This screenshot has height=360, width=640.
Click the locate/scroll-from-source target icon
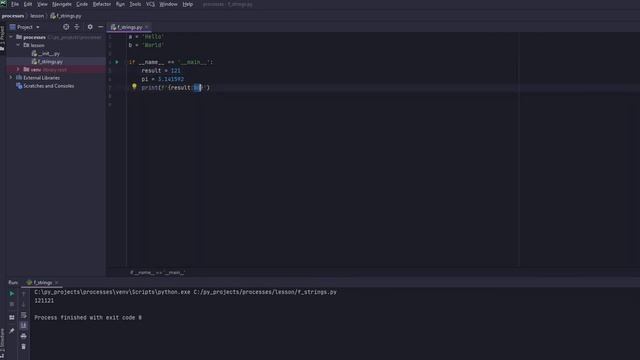pyautogui.click(x=66, y=27)
